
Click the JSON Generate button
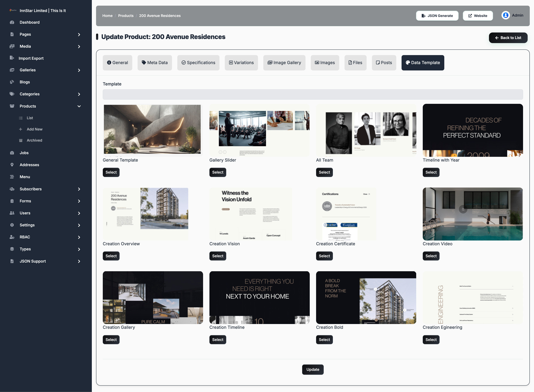[437, 16]
